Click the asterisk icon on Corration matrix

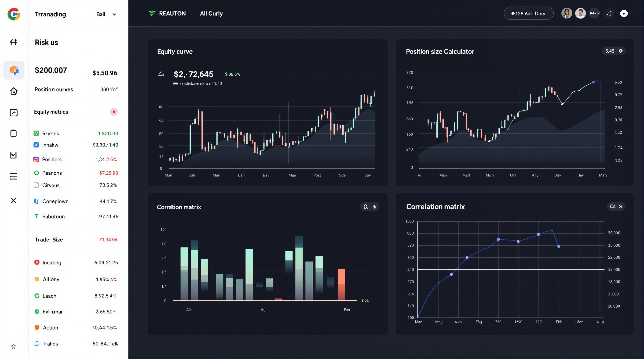[x=374, y=206]
